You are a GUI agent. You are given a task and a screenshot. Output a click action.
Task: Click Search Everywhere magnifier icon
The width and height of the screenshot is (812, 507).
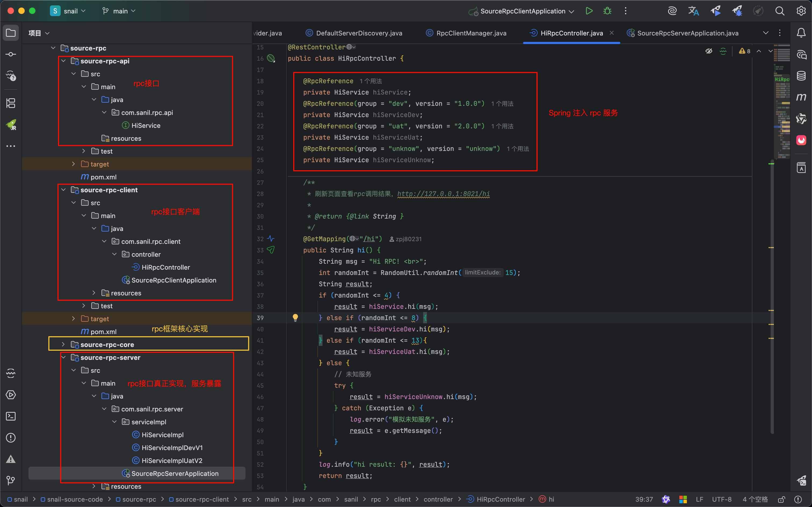click(x=780, y=11)
